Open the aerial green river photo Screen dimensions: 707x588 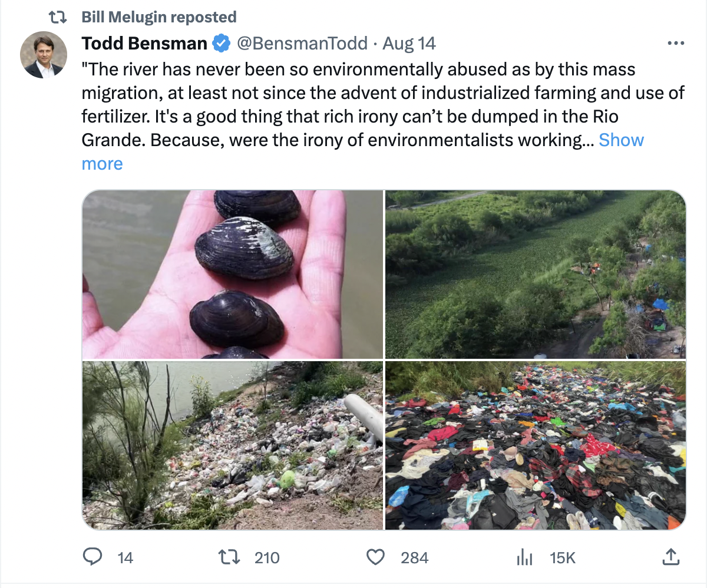pyautogui.click(x=535, y=274)
